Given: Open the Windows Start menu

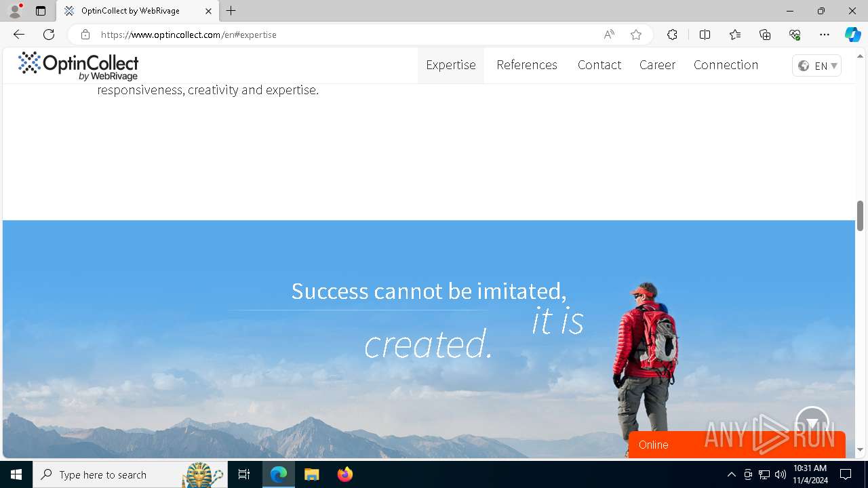Looking at the screenshot, I should [16, 474].
